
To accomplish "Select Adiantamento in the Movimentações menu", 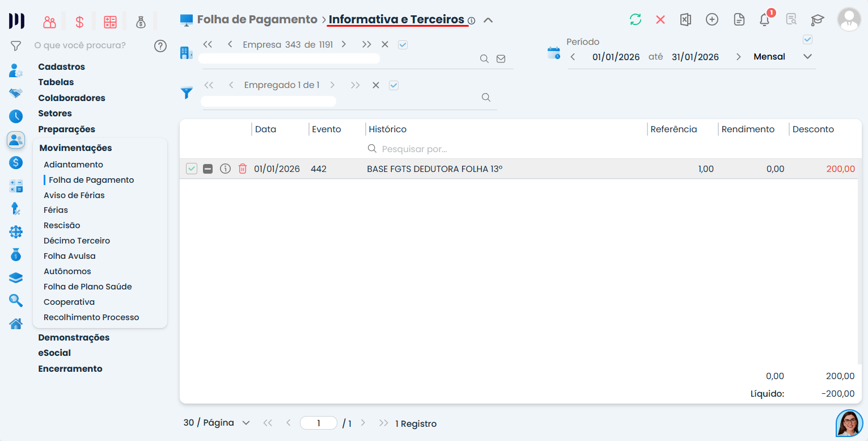I will pos(73,165).
